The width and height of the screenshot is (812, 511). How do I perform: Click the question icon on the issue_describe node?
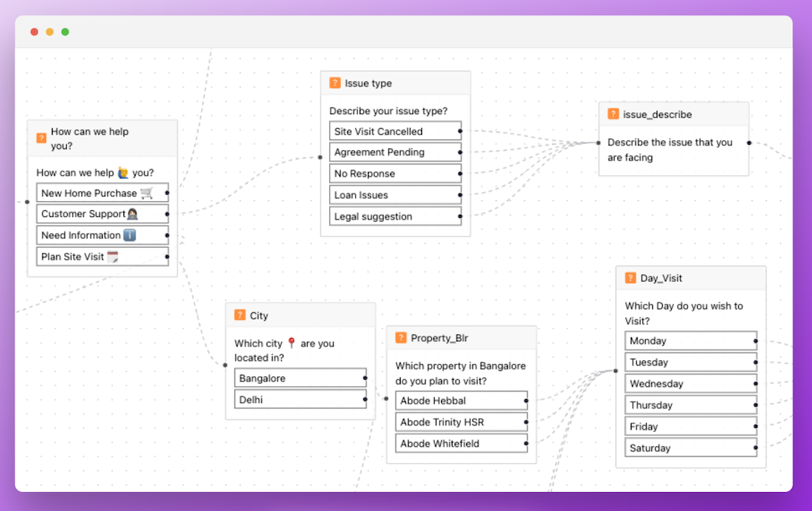[614, 113]
